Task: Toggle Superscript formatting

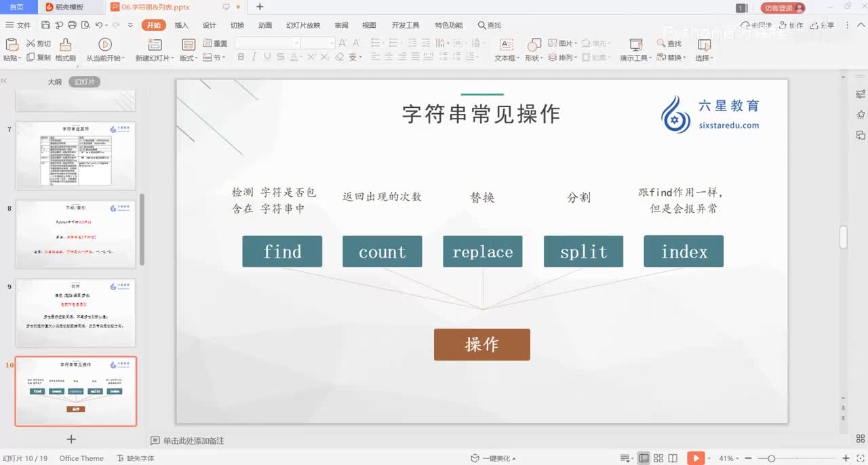Action: pyautogui.click(x=311, y=58)
